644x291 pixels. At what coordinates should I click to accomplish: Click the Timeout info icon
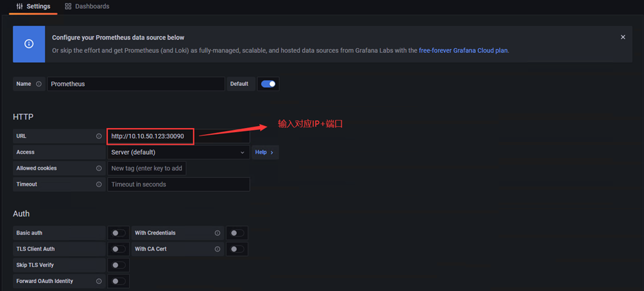click(98, 184)
